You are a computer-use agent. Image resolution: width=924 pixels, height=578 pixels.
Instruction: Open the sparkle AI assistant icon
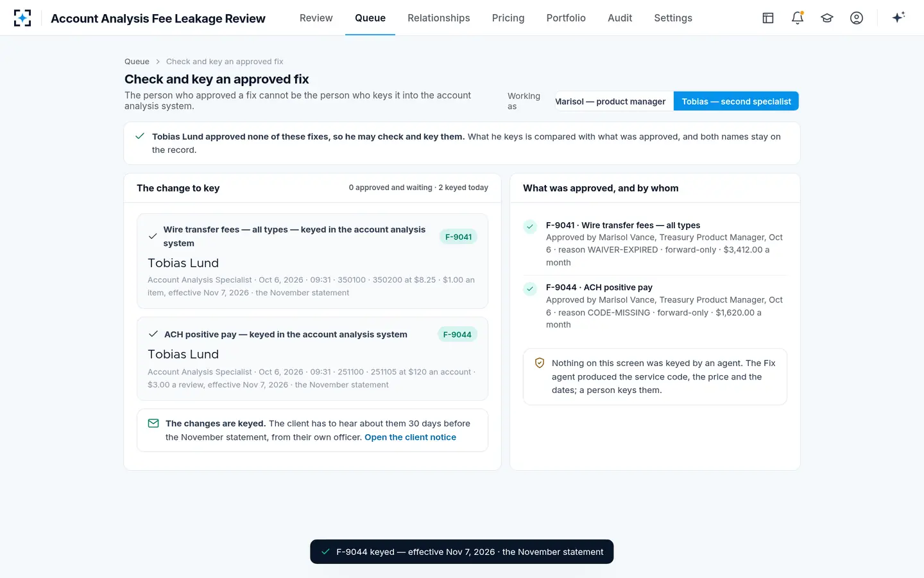pos(898,17)
